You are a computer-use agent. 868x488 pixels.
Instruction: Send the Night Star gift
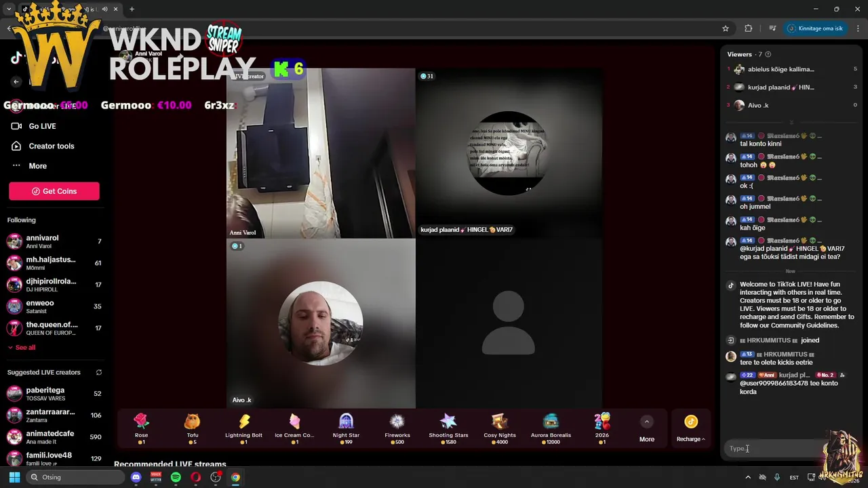(346, 428)
